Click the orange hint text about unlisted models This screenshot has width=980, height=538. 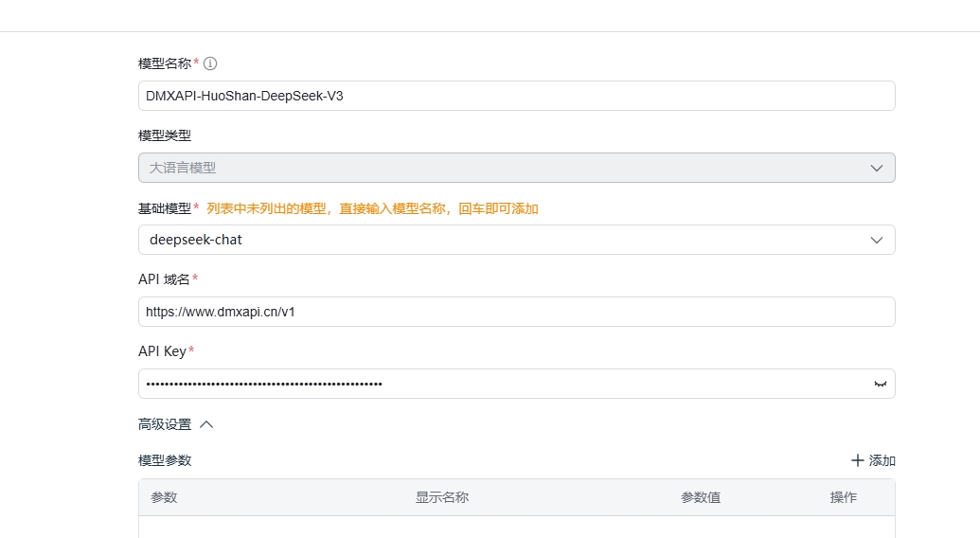coord(372,208)
